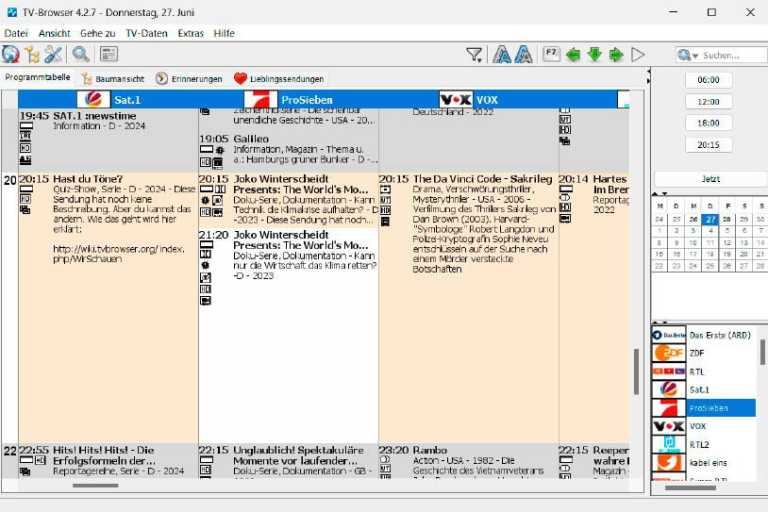Click the Sat.1 channel header
Screen dimensions: 768x512
click(x=108, y=99)
